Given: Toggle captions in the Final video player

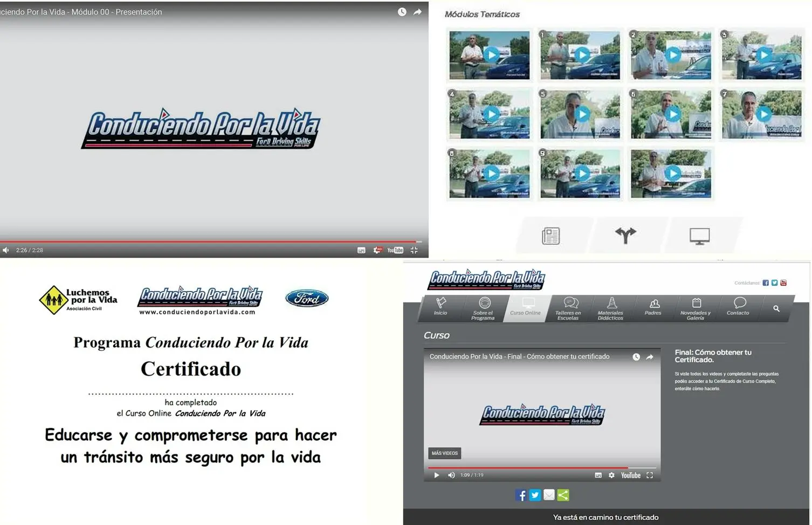Looking at the screenshot, I should point(598,475).
